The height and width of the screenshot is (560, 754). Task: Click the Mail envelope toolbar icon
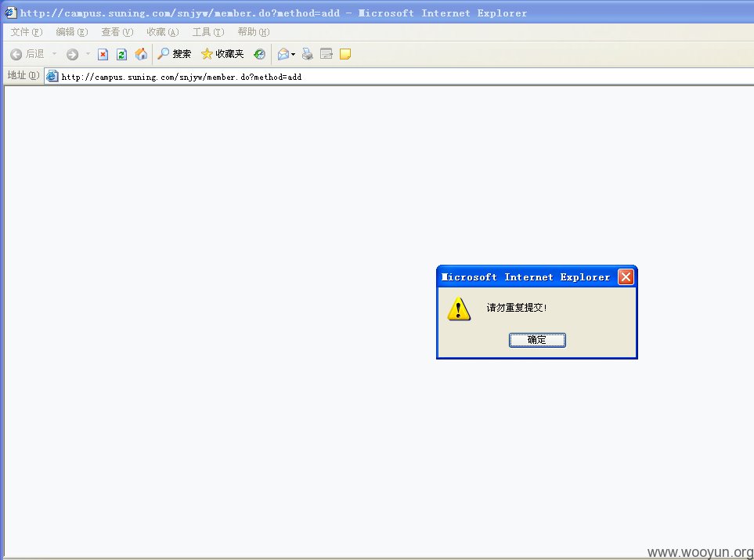tap(283, 54)
